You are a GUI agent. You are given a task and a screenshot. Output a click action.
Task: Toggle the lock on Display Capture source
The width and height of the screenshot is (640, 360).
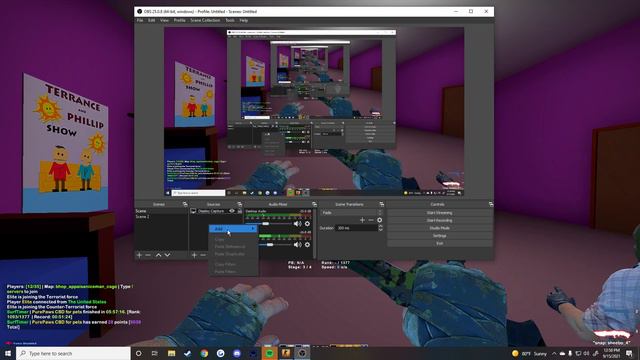click(x=240, y=211)
